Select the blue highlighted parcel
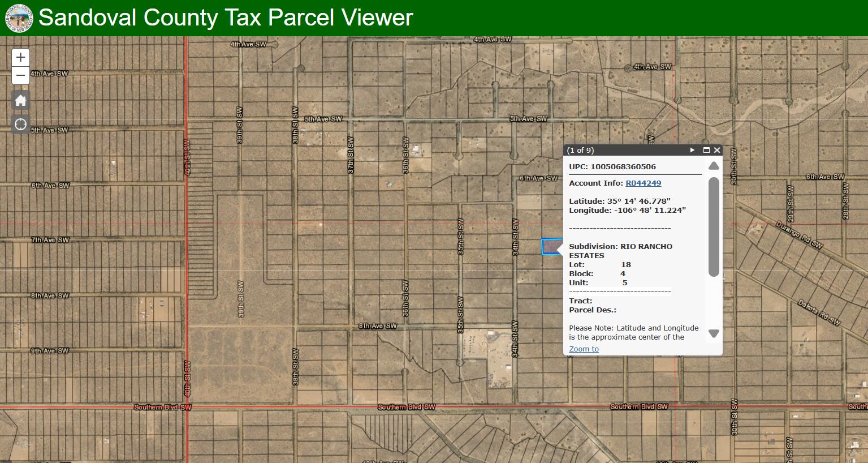868x463 pixels. click(x=549, y=247)
